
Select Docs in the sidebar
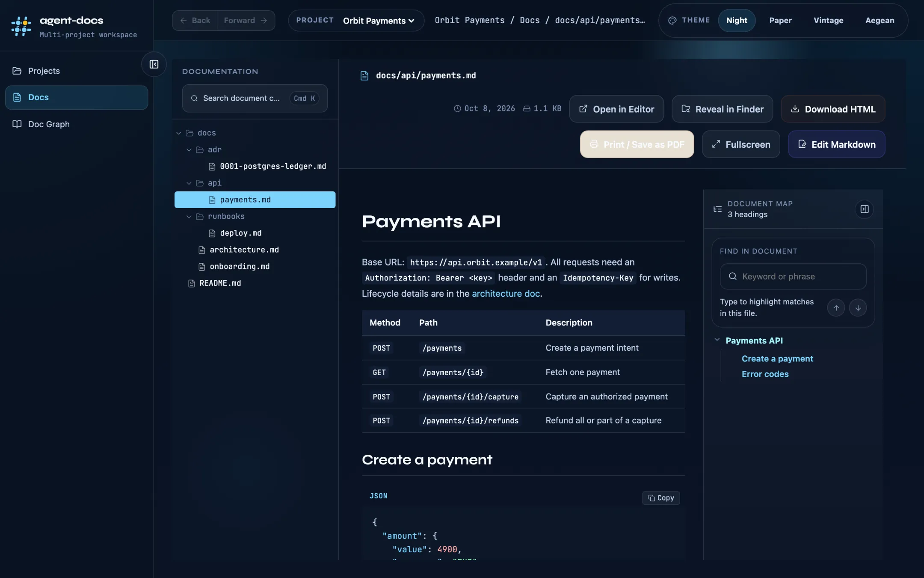pos(77,97)
